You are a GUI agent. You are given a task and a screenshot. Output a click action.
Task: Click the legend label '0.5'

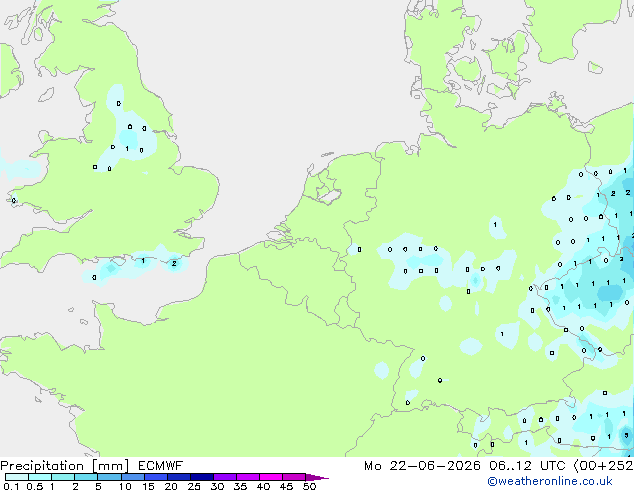(34, 486)
